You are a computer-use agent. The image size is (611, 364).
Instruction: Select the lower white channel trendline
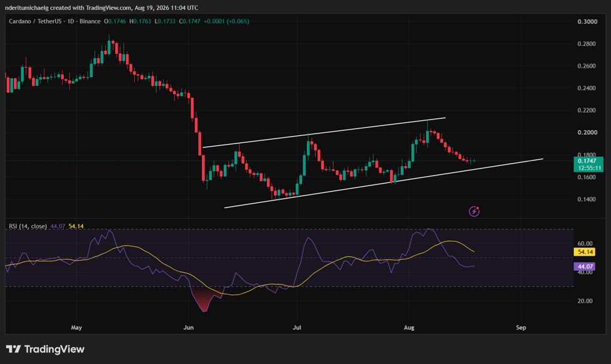[384, 183]
